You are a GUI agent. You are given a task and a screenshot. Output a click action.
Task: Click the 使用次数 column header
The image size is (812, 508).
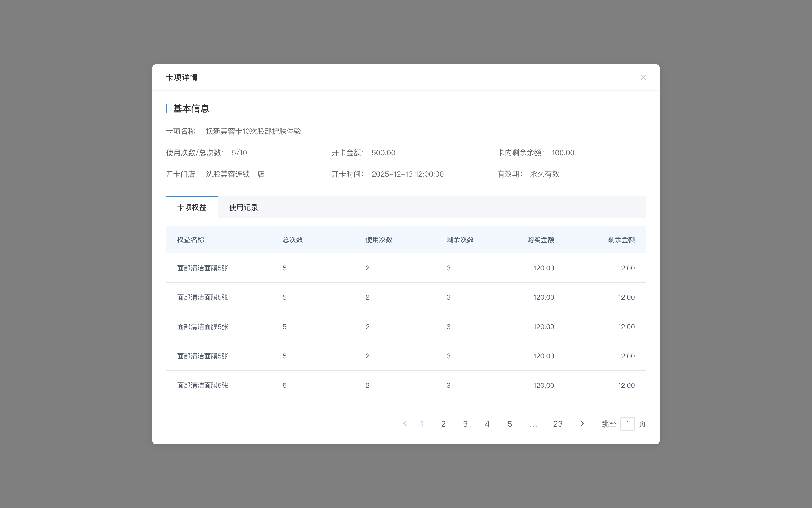379,240
